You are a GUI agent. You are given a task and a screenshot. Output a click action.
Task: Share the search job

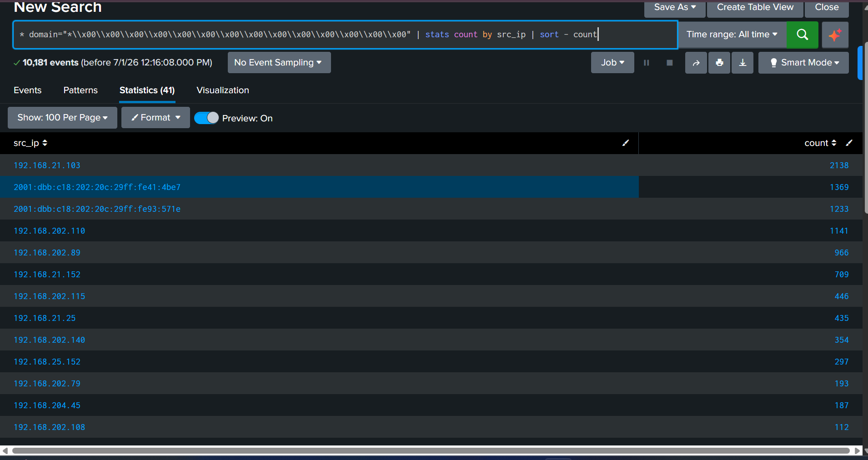coord(696,63)
